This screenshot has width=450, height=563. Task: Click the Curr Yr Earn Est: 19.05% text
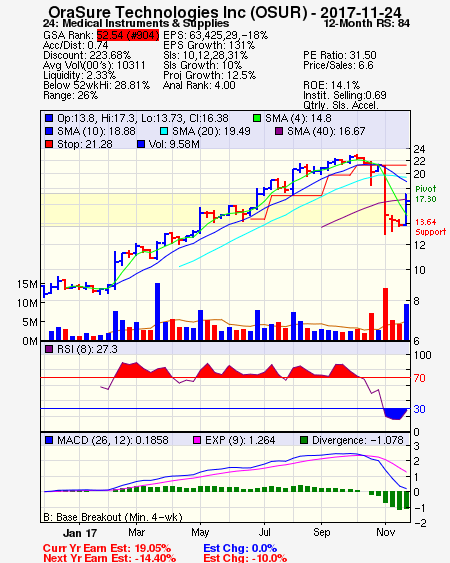pos(107,548)
